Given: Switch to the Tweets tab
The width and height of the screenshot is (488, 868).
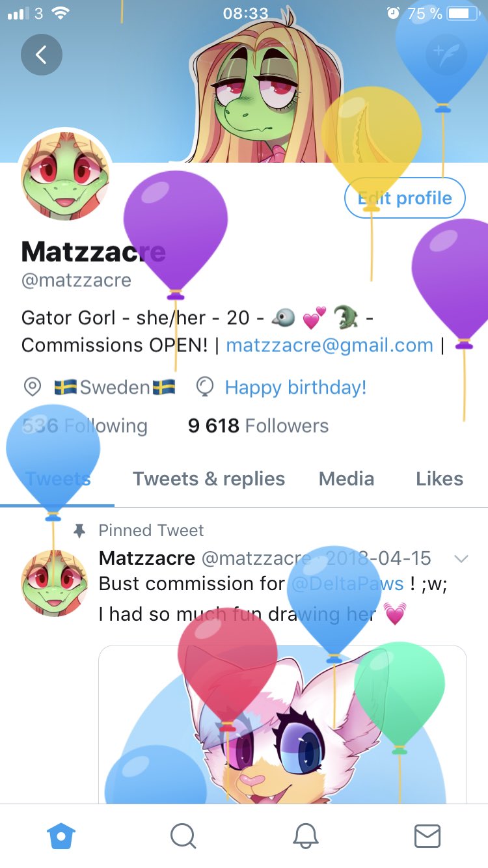Looking at the screenshot, I should pyautogui.click(x=57, y=479).
